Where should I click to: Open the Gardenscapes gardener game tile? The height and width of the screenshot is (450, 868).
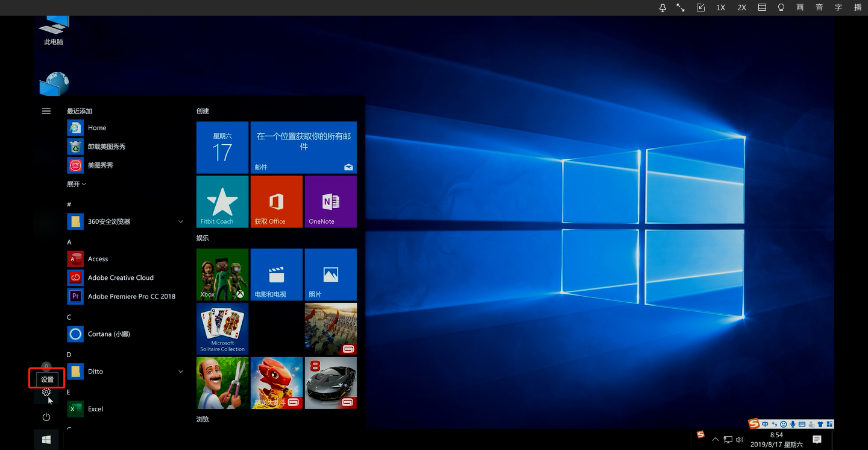click(x=222, y=383)
